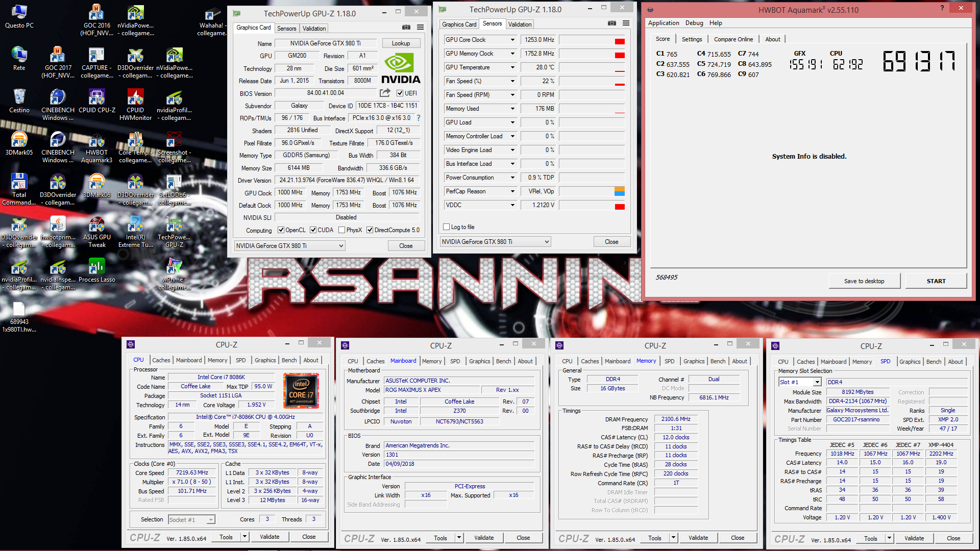980x551 pixels.
Task: Click PerfCap Reason orange-blue graph indicator
Action: [620, 191]
